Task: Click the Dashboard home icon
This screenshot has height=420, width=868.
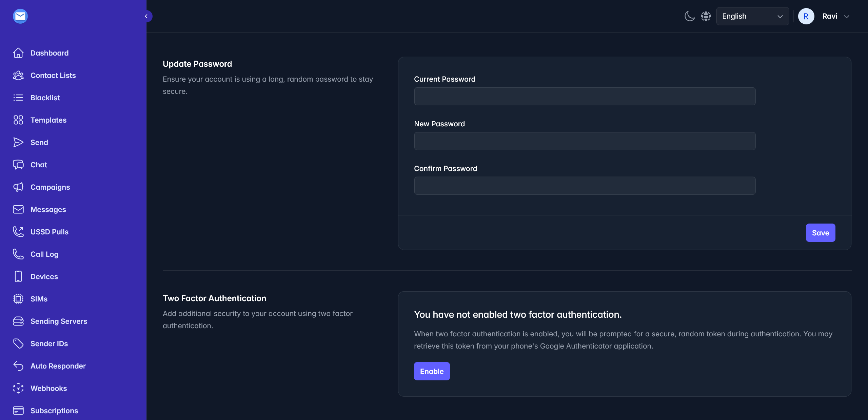Action: click(x=18, y=53)
